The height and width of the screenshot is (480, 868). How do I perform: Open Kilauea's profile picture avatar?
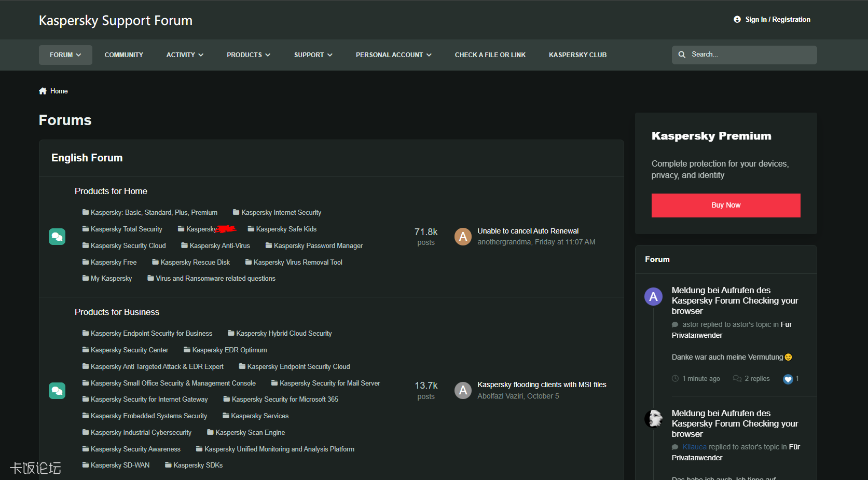(x=653, y=419)
